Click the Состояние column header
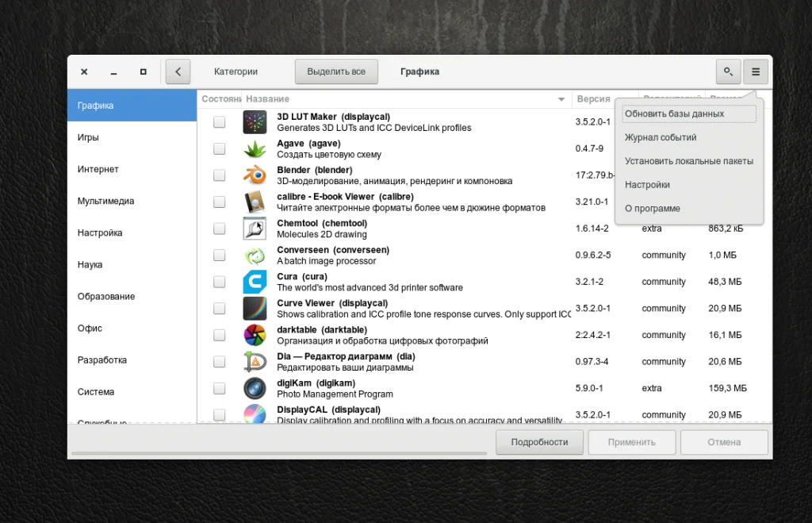 pyautogui.click(x=220, y=99)
